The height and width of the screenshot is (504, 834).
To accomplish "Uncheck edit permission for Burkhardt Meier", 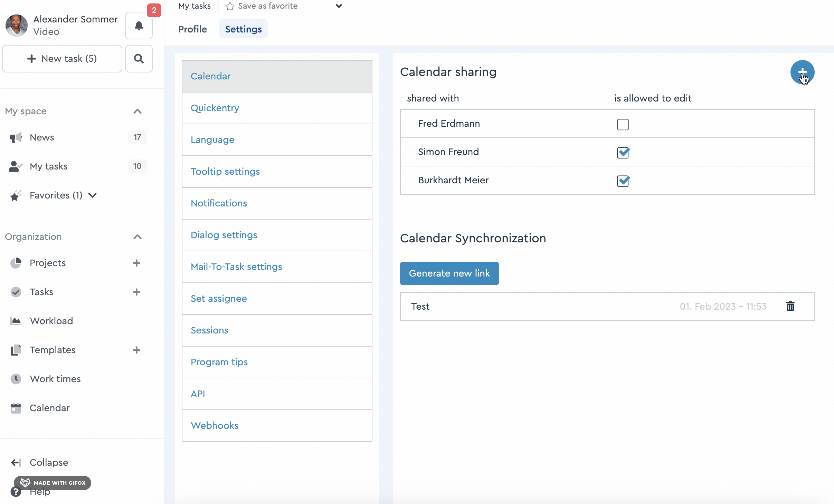I will click(623, 181).
